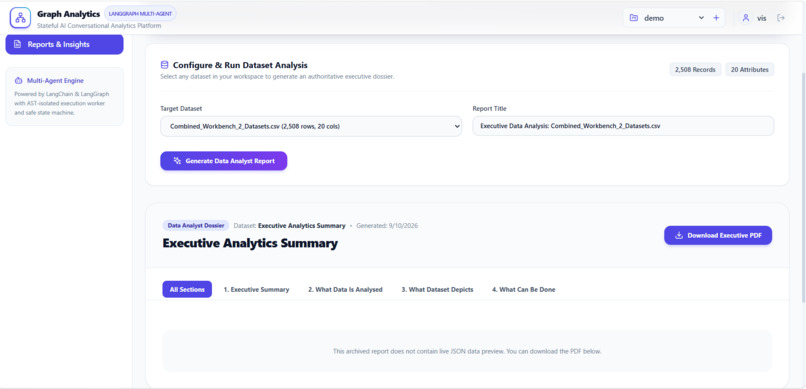
Task: Click the robot icon next to Multi-Agent Engine
Action: (19, 81)
